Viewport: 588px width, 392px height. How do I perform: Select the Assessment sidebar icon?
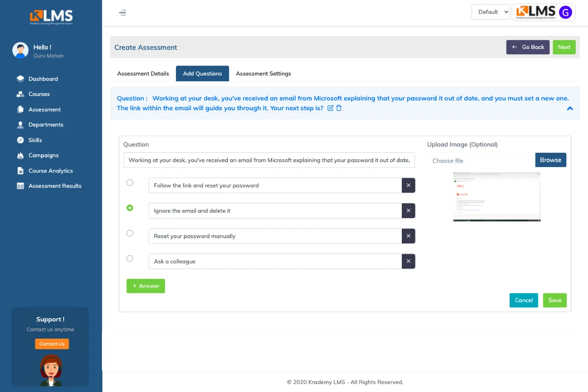click(20, 109)
